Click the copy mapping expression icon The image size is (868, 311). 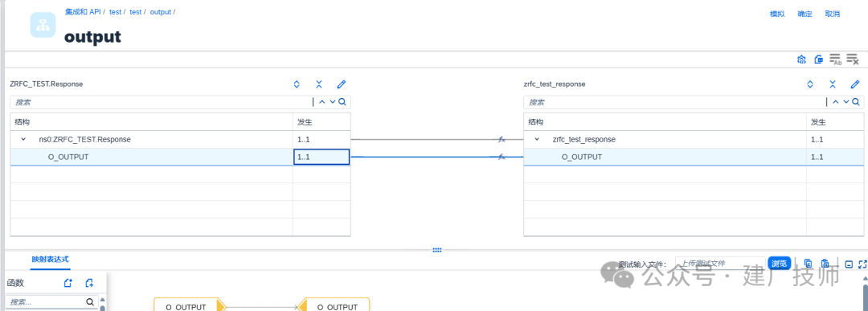tap(809, 264)
